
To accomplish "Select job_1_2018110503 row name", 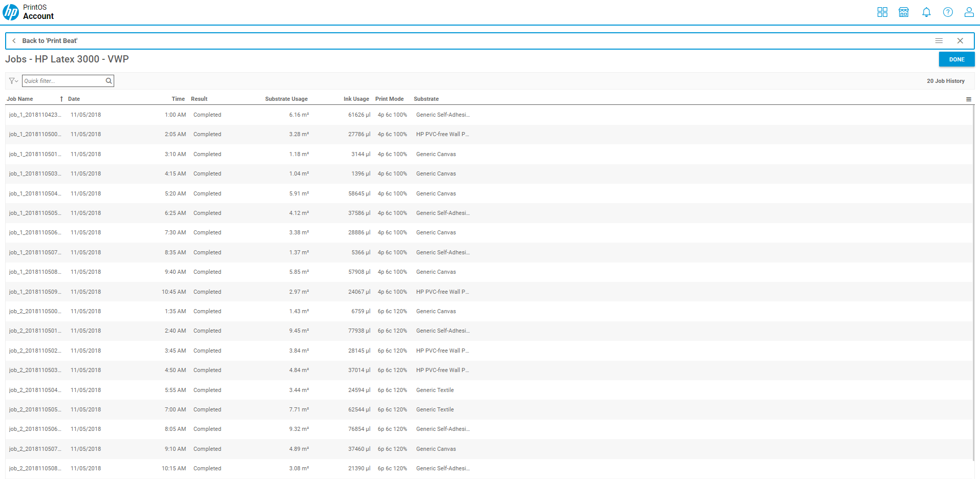I will click(x=35, y=174).
